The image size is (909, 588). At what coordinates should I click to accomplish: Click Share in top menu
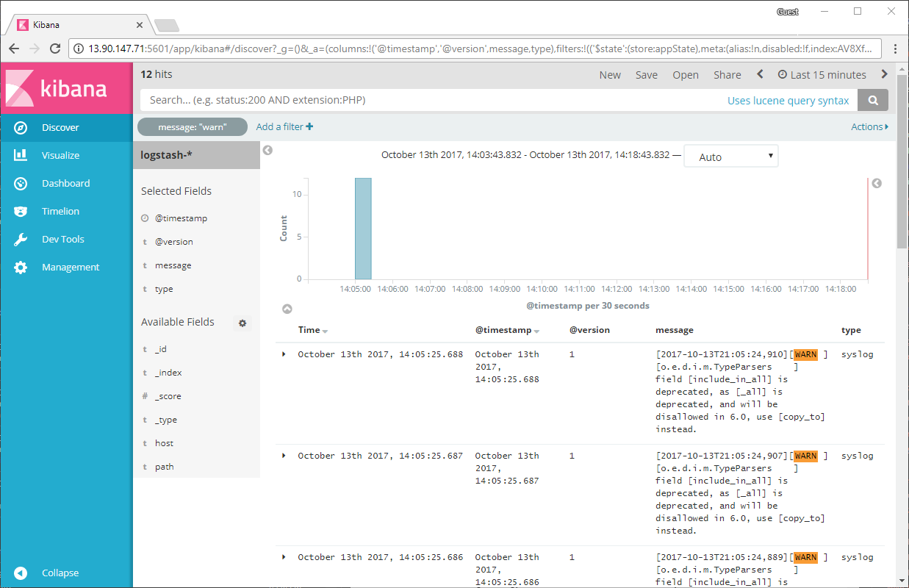[727, 75]
